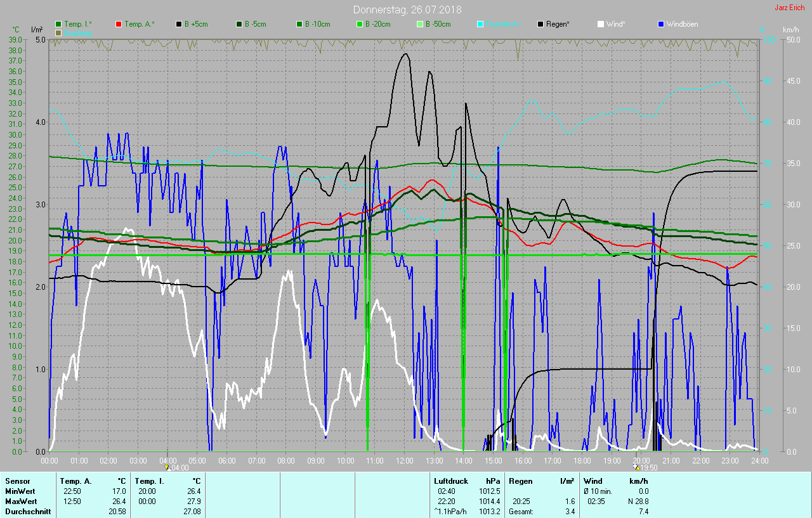
Task: Click the date title Donnerstag, 26.07.2018
Action: (x=407, y=10)
